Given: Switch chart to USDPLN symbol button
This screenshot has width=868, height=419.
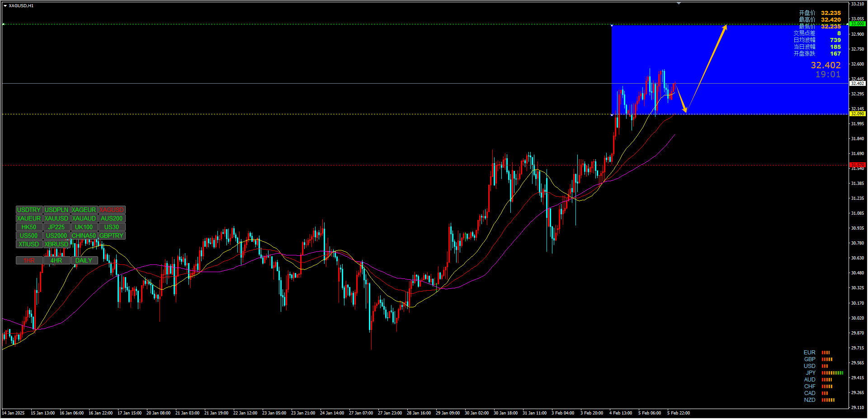Looking at the screenshot, I should click(57, 210).
